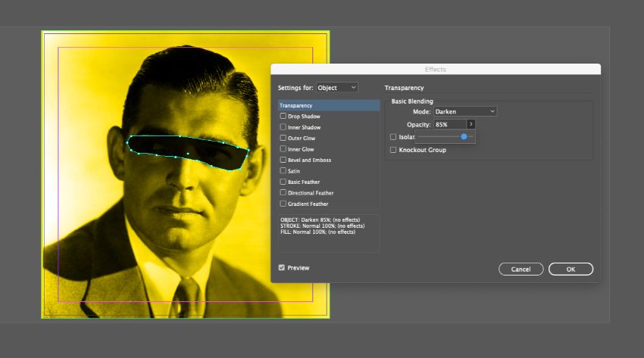Click the OK button

click(571, 269)
